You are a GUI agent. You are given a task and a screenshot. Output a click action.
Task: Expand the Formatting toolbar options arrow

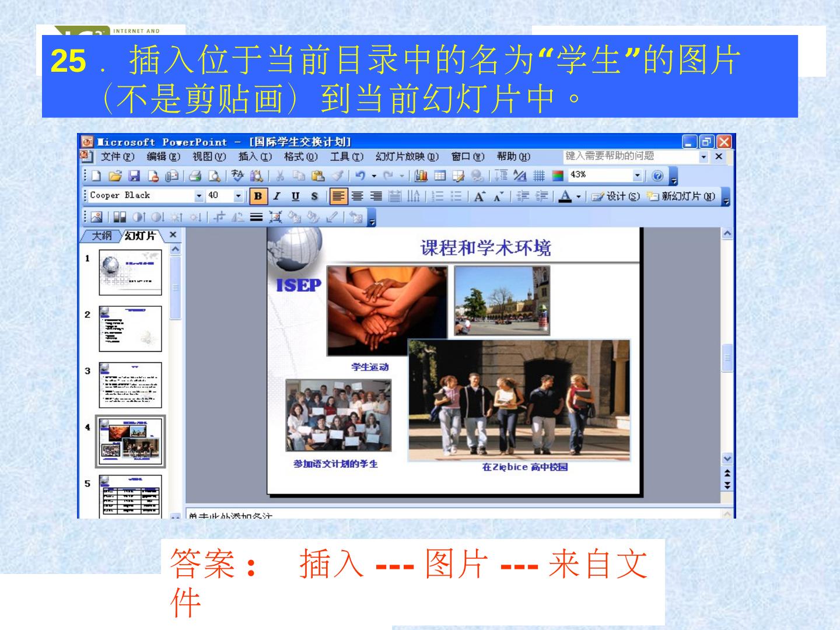[726, 197]
